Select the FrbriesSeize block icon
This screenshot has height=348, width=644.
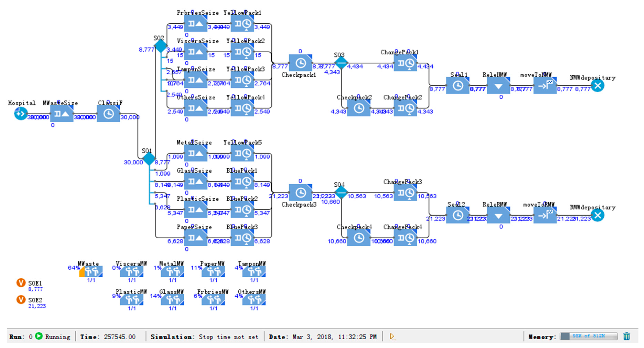tap(196, 23)
